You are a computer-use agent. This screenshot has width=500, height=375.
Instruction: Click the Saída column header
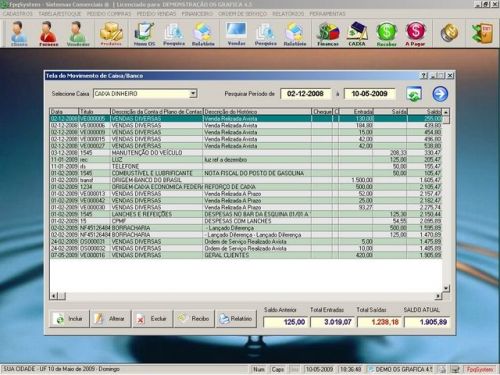(390, 112)
